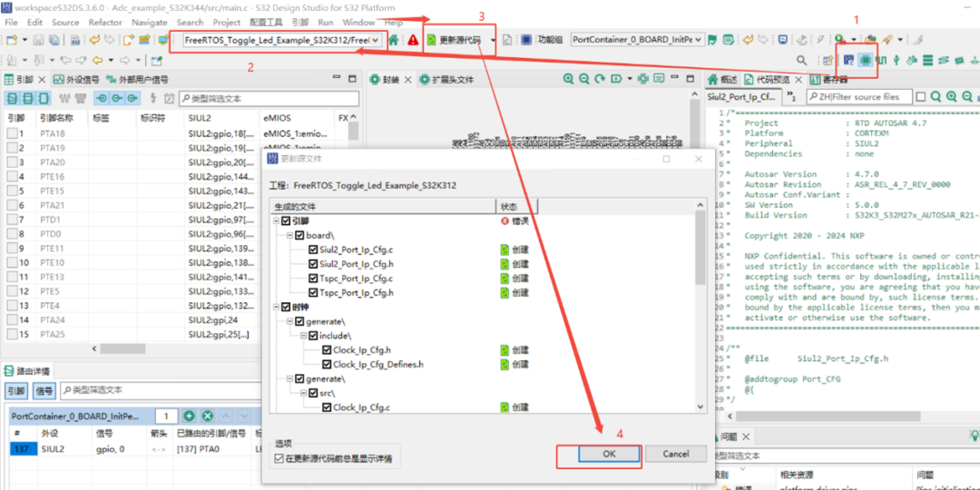The width and height of the screenshot is (980, 490).
Task: Switch to the 外设信号 tab
Action: [76, 79]
